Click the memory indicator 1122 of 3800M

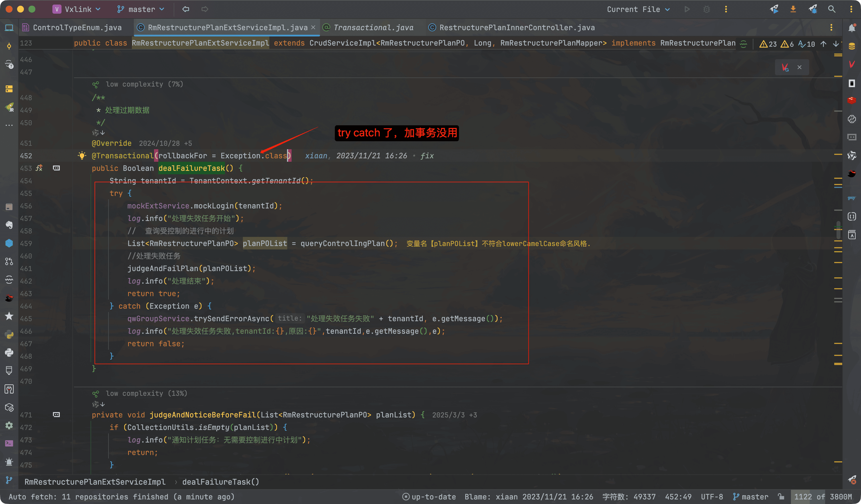click(823, 497)
